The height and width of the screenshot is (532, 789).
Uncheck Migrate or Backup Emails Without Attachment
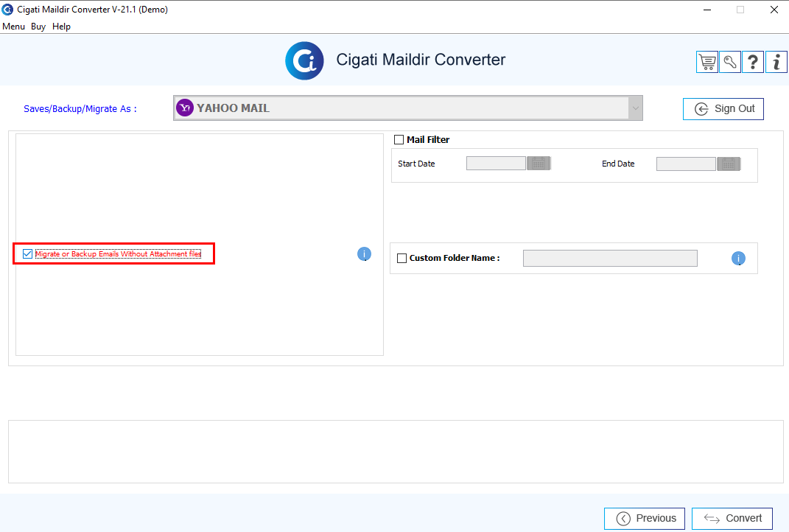pyautogui.click(x=28, y=254)
